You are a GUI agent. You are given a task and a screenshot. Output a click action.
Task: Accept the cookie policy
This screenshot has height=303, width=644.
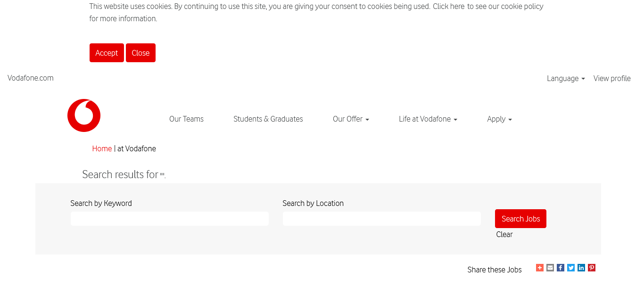tap(107, 53)
